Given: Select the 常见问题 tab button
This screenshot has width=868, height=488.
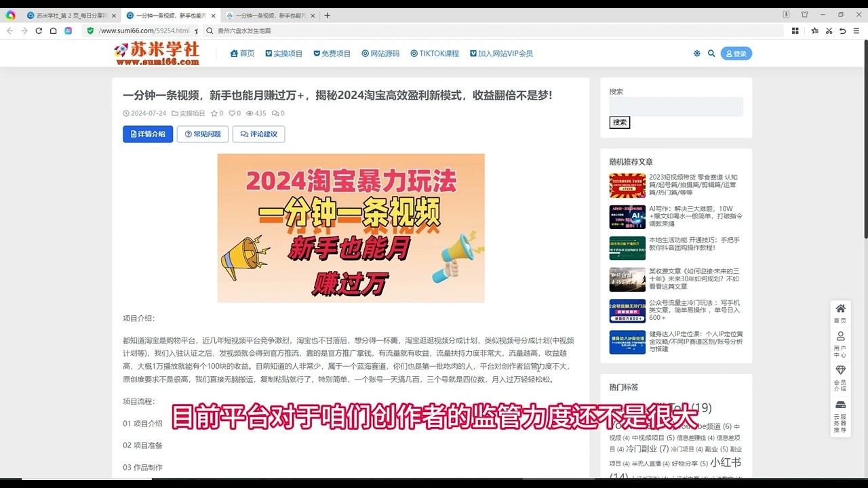Looking at the screenshot, I should pyautogui.click(x=203, y=134).
